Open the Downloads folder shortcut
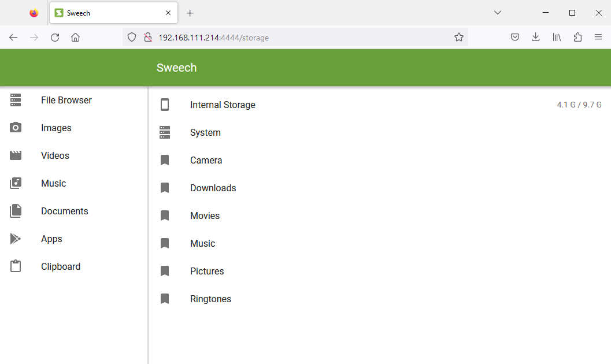The image size is (611, 364). (380, 188)
